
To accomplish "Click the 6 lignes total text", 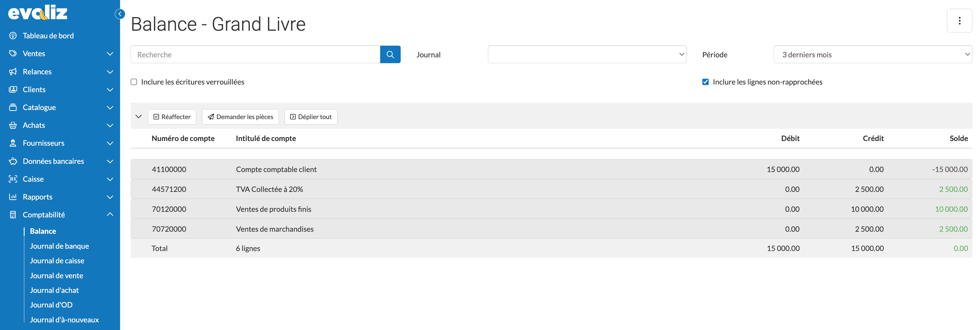I will 248,248.
